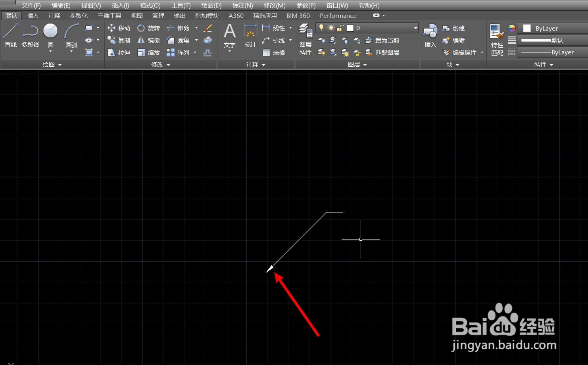
Task: Click the offset icon in Modify panel
Action: pos(208,52)
